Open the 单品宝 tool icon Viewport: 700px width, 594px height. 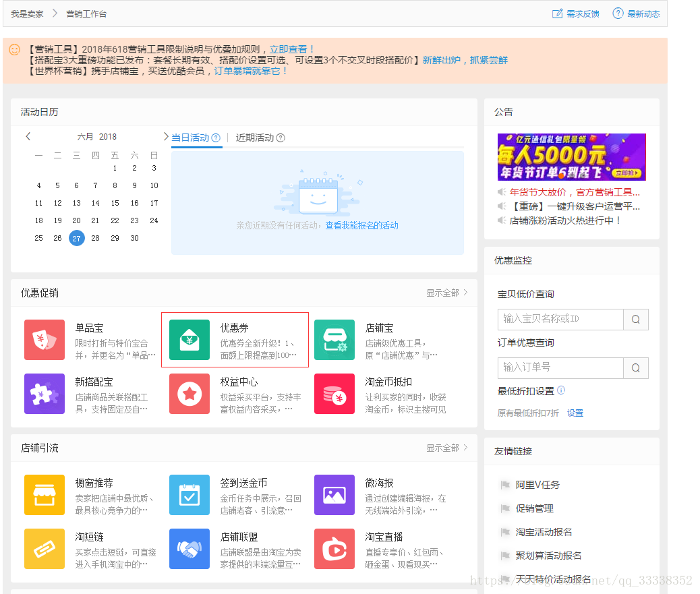tap(45, 340)
